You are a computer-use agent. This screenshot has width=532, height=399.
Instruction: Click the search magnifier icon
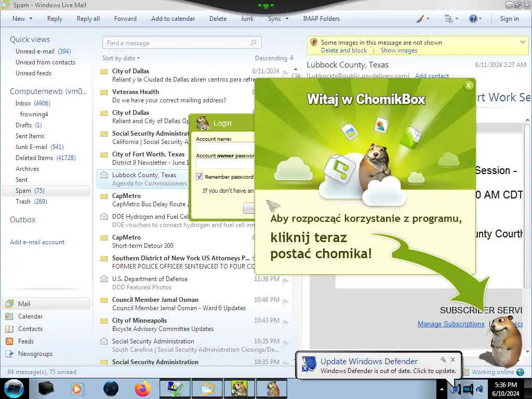[x=254, y=43]
